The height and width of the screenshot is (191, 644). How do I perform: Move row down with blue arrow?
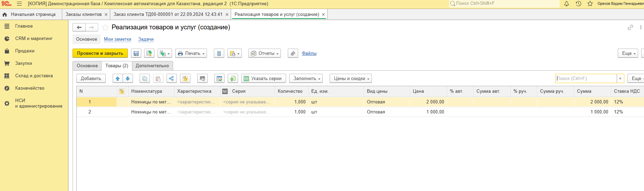(x=128, y=79)
